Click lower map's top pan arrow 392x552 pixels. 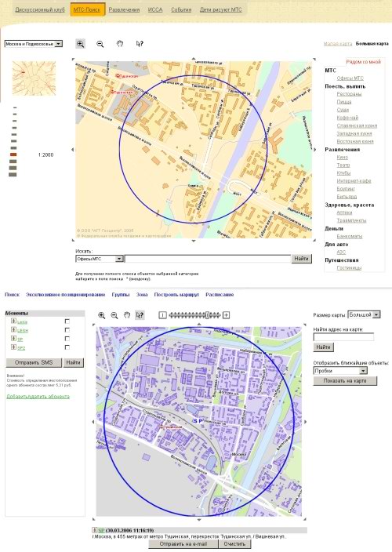pos(199,324)
